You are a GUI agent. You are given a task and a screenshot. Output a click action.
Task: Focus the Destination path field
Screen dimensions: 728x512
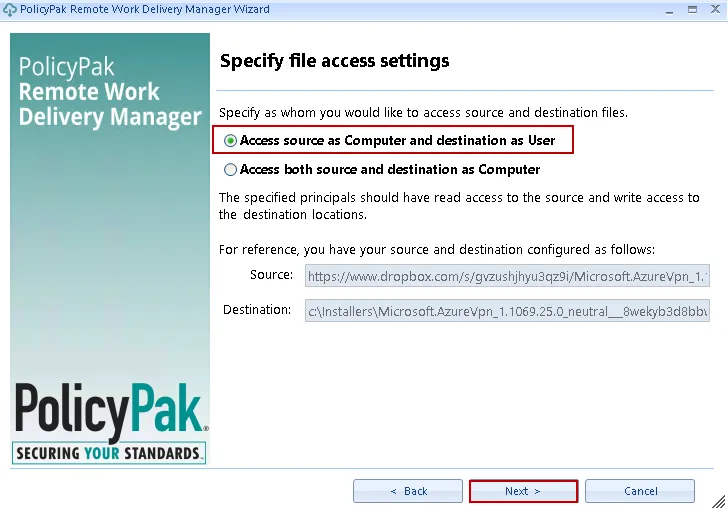click(506, 311)
